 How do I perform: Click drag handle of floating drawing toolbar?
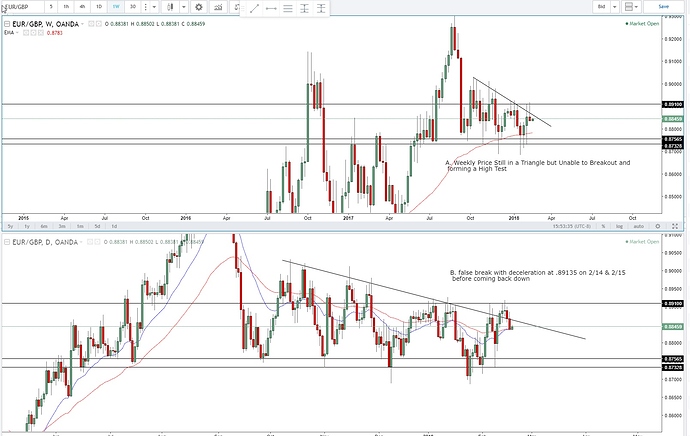coord(243,8)
